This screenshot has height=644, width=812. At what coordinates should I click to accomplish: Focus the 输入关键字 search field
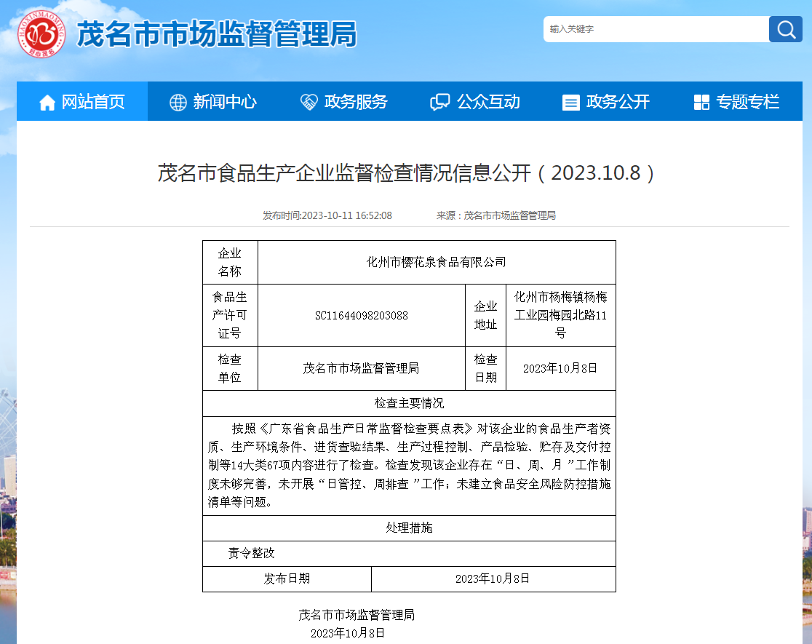pyautogui.click(x=656, y=29)
